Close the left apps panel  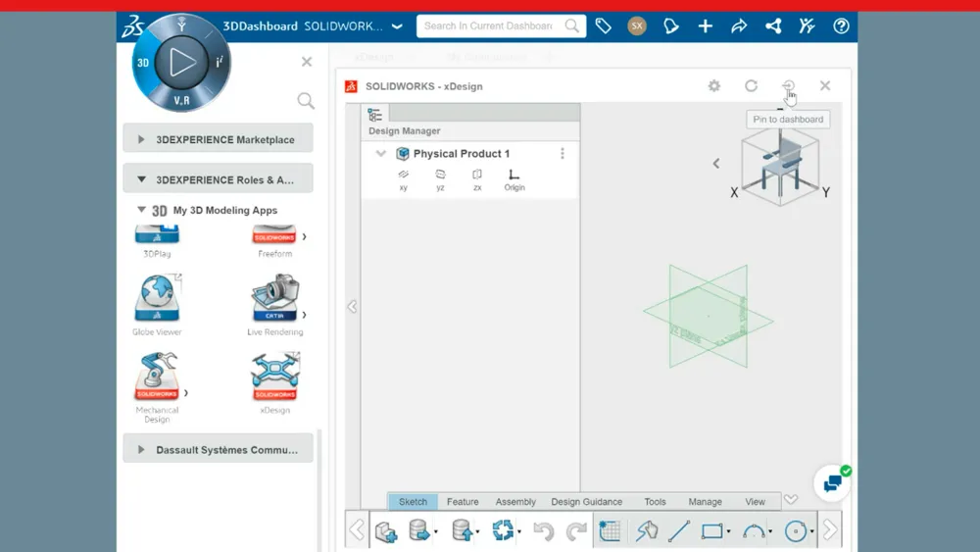point(306,61)
